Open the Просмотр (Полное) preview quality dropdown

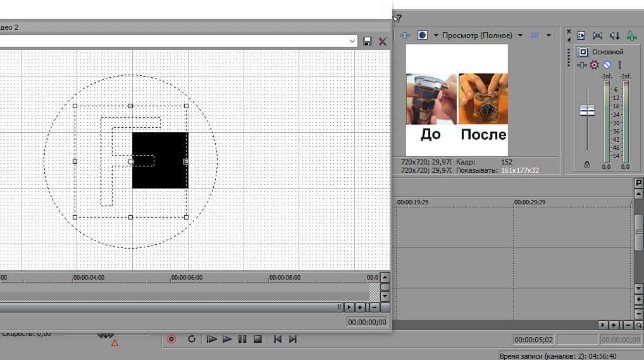tap(481, 35)
